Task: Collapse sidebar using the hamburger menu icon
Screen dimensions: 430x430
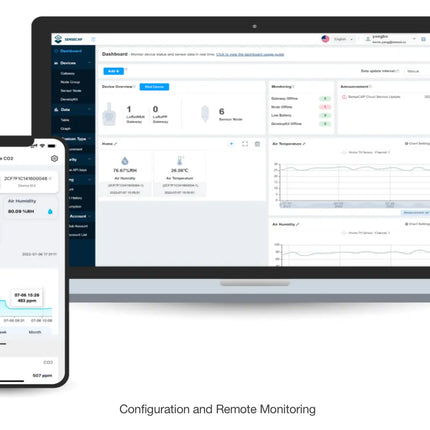Action: click(93, 39)
